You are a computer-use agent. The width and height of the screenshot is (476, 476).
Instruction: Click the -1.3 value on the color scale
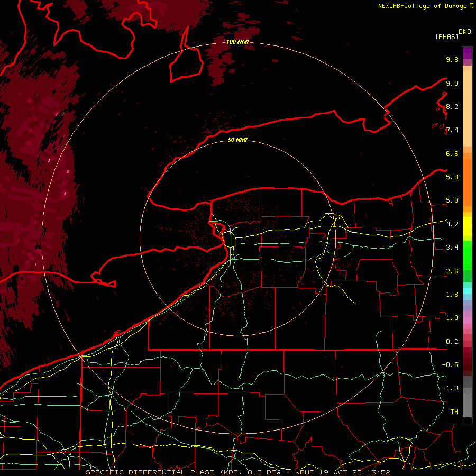pyautogui.click(x=450, y=388)
